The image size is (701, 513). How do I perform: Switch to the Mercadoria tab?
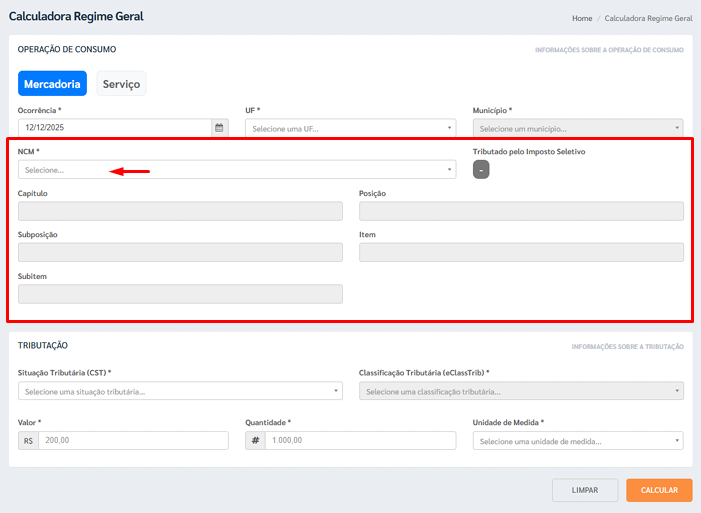[52, 84]
